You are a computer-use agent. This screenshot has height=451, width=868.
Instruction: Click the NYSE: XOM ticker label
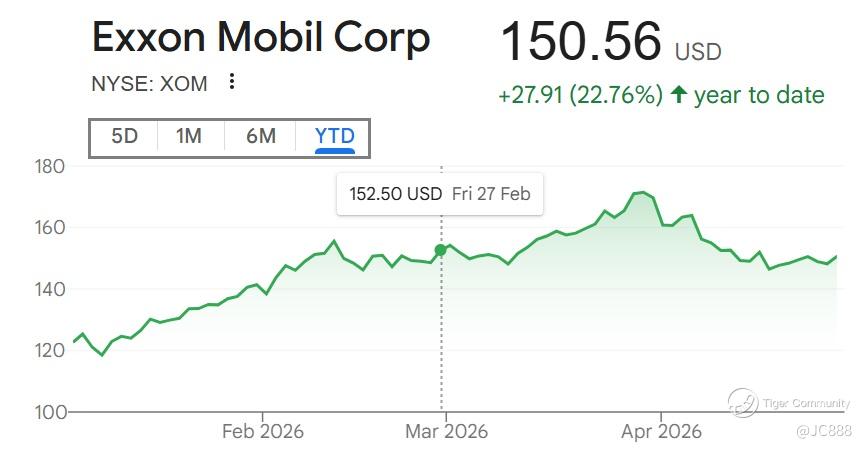click(150, 84)
